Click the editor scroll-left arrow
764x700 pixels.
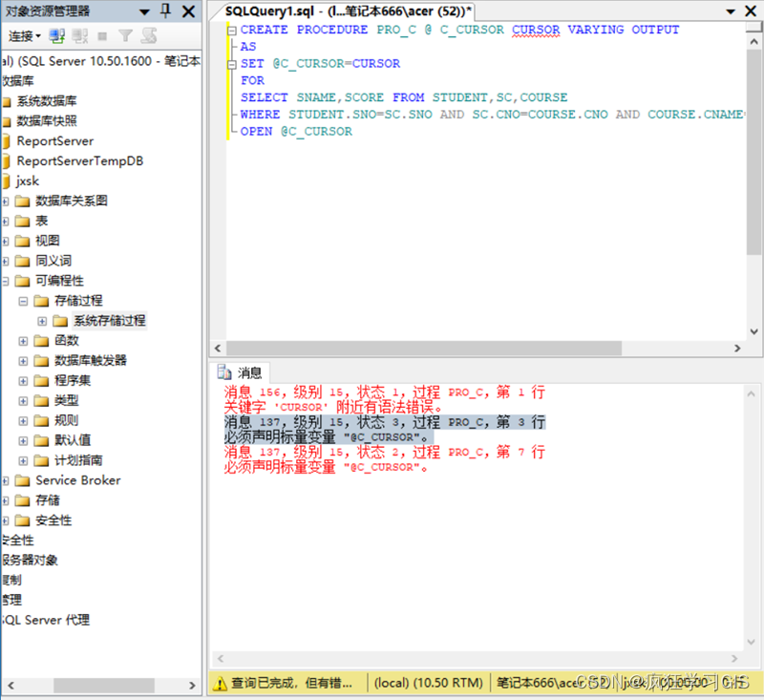pos(218,349)
